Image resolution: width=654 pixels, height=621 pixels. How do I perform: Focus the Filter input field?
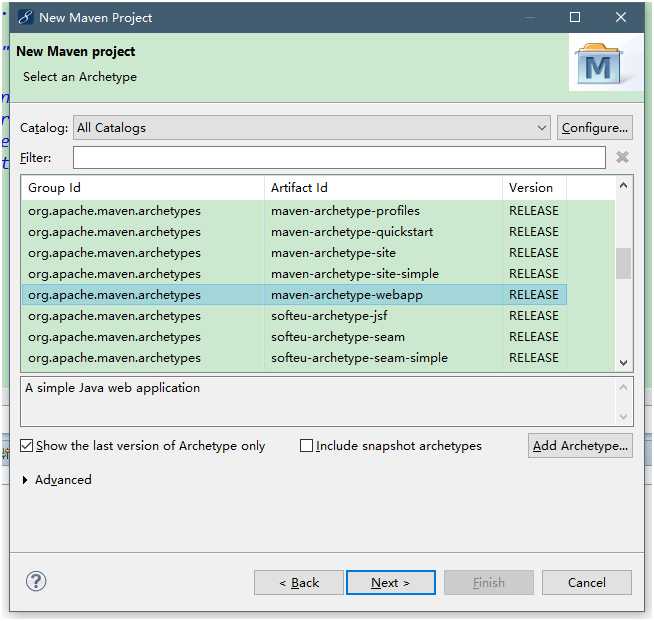[x=339, y=158]
